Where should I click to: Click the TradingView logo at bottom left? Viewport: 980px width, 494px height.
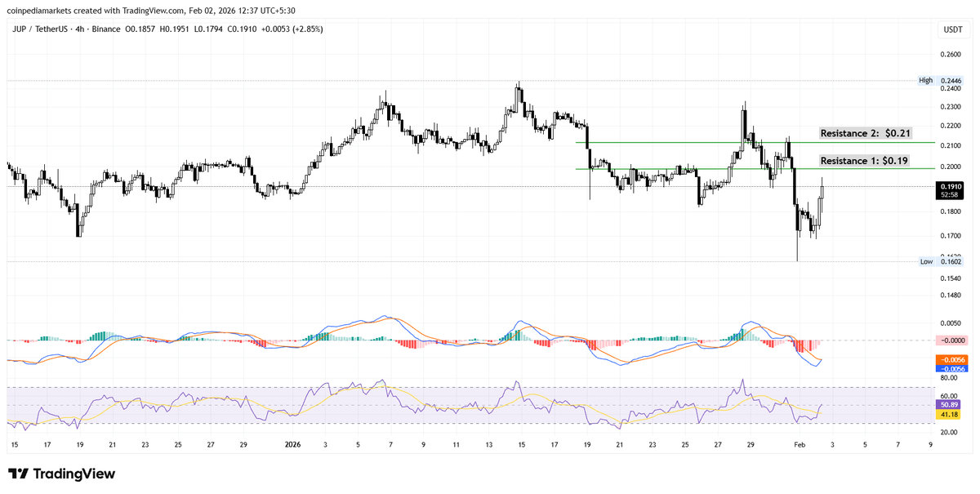[62, 474]
